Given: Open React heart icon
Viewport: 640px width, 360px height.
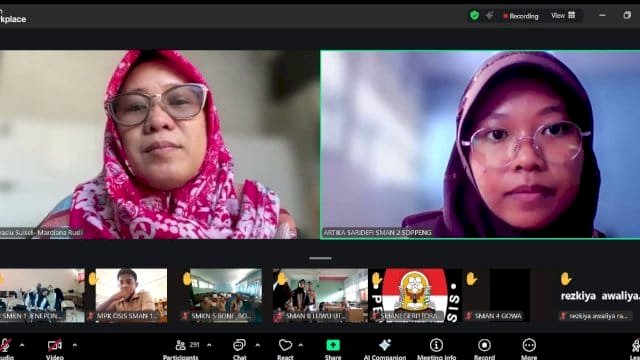Looking at the screenshot, I should [x=285, y=345].
